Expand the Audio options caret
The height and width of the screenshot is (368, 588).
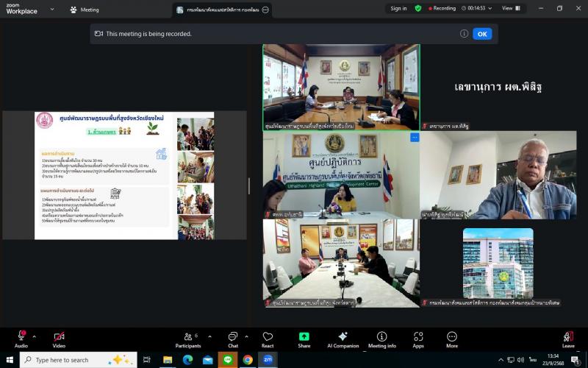tap(34, 336)
